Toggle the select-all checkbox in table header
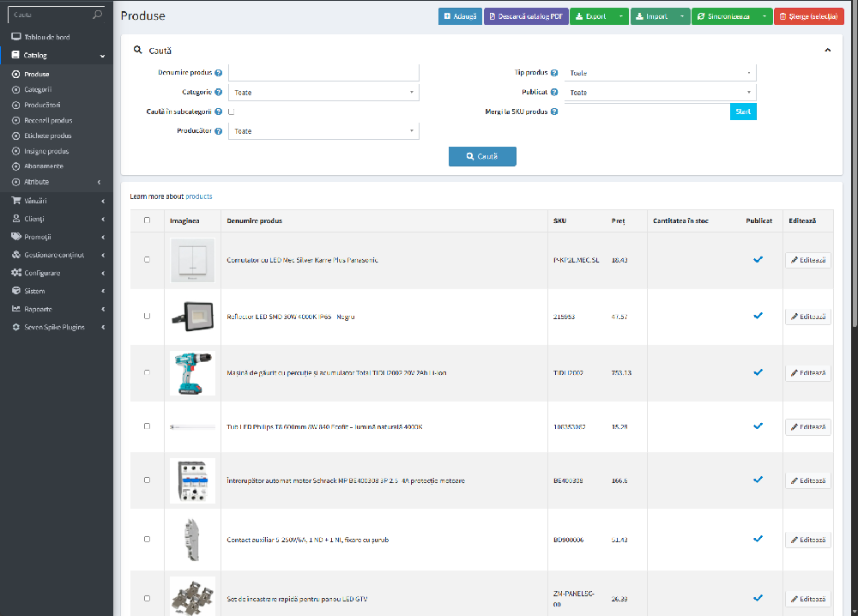The height and width of the screenshot is (616, 858). tap(147, 220)
